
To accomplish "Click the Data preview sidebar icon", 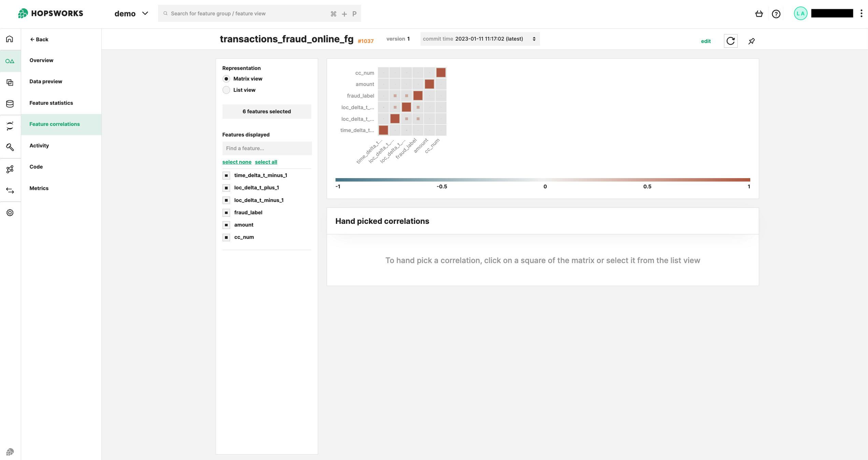I will click(10, 82).
